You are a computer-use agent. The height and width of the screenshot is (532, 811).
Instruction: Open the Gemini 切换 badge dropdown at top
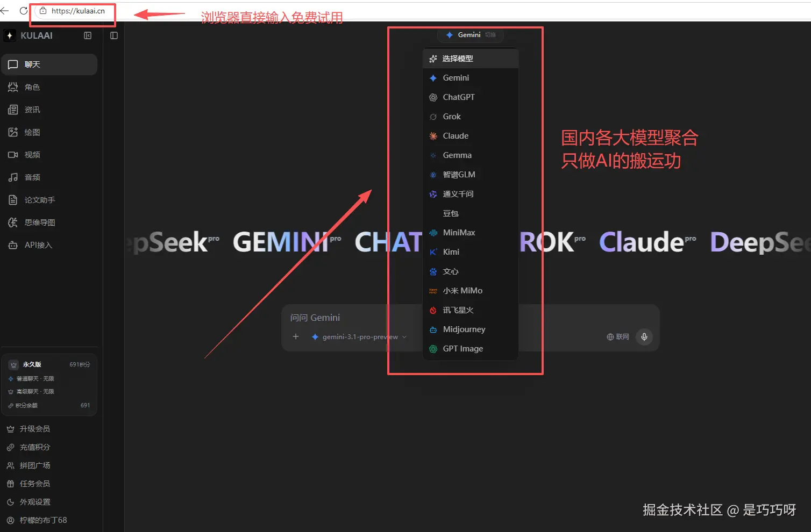coord(470,35)
